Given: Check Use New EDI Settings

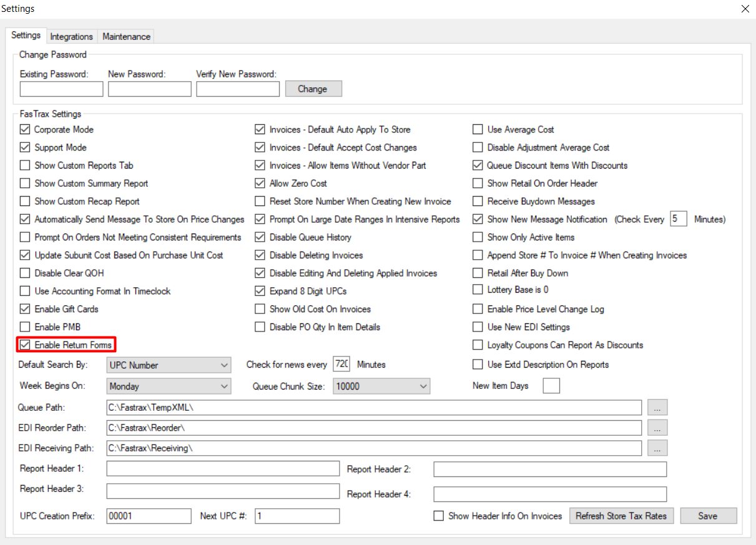Looking at the screenshot, I should click(478, 327).
